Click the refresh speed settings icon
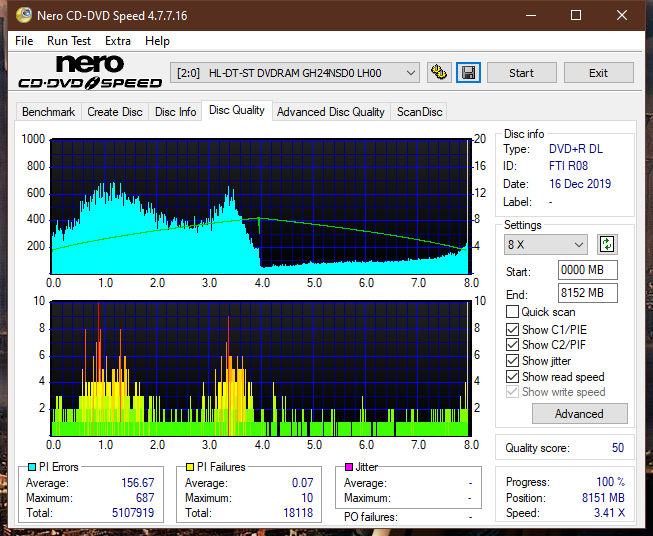 pos(607,244)
